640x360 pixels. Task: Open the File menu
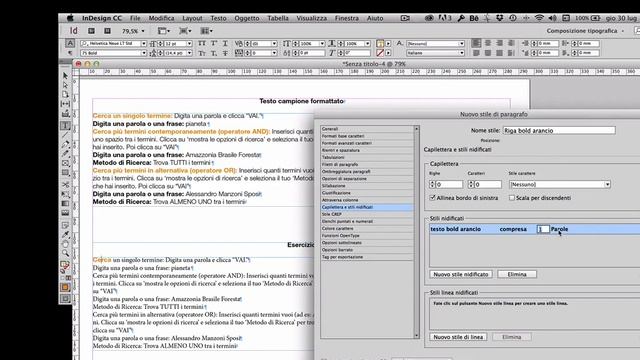(135, 18)
